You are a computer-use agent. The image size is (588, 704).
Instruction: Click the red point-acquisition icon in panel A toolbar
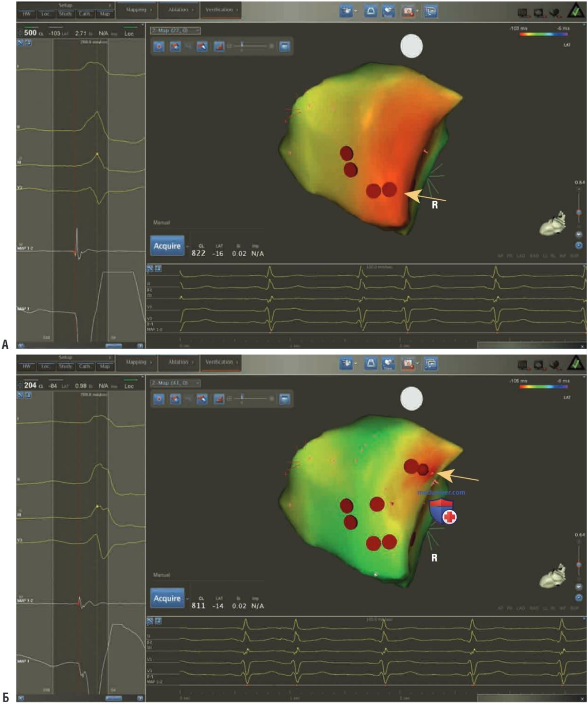[159, 46]
